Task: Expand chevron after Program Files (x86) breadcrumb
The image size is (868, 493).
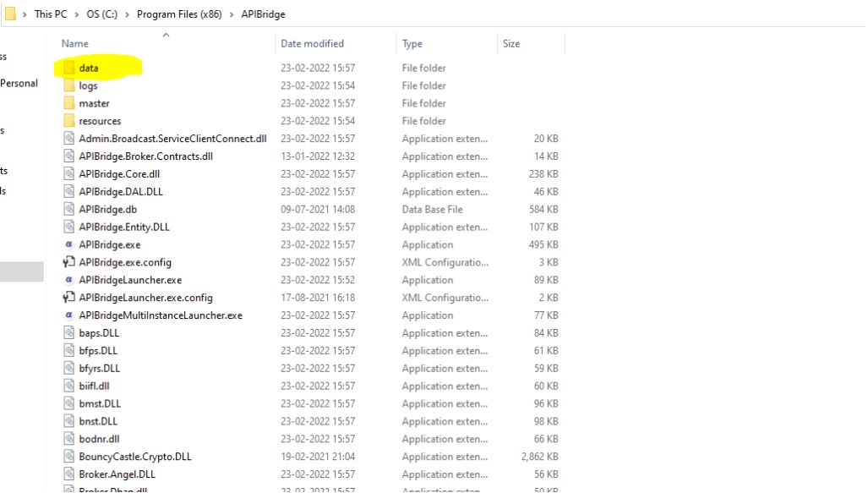Action: pyautogui.click(x=232, y=14)
